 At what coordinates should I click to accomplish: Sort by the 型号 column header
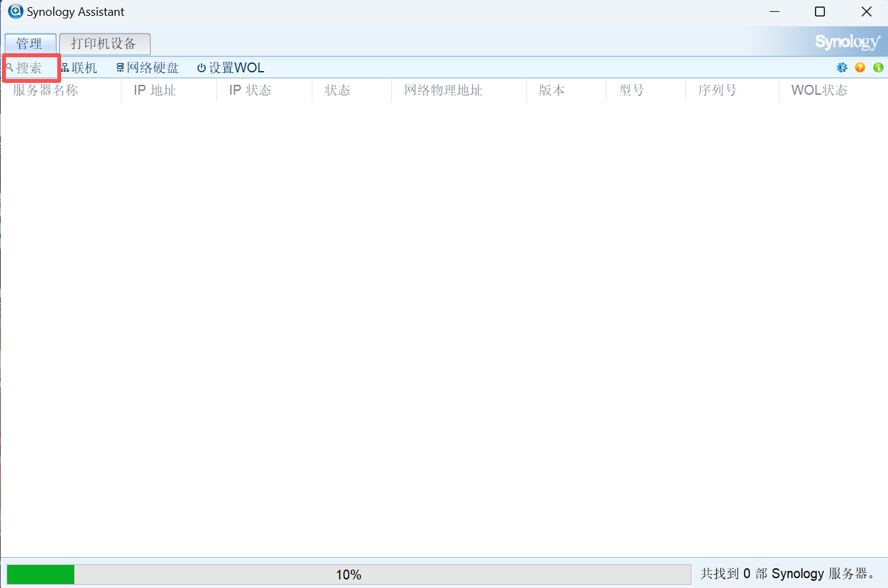pos(630,90)
